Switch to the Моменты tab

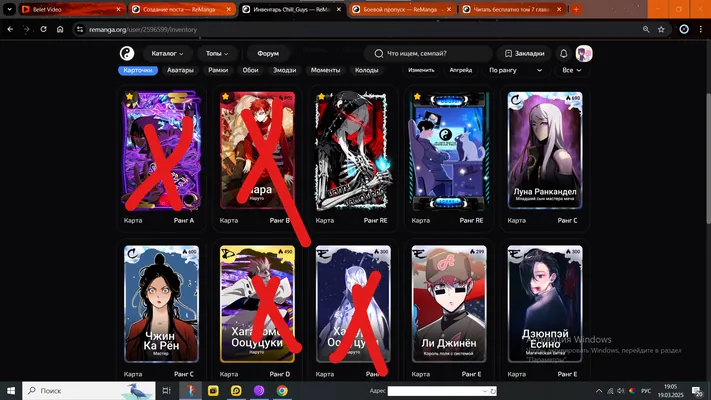pos(325,70)
